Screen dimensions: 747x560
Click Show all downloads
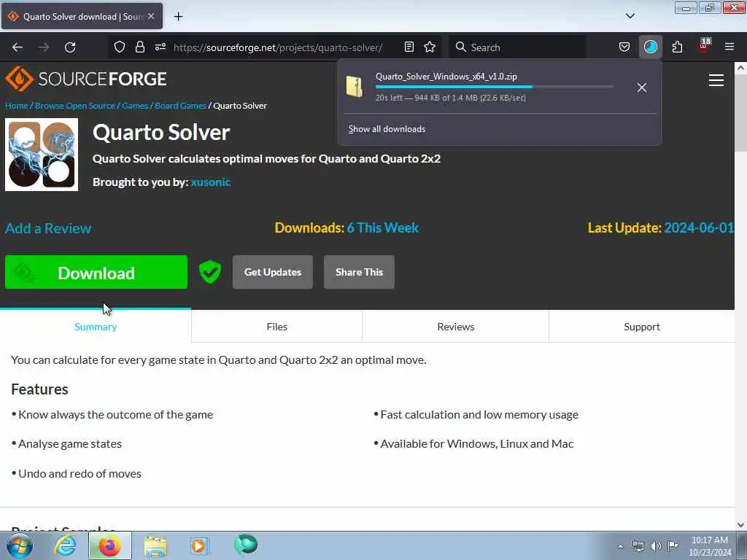click(x=387, y=129)
